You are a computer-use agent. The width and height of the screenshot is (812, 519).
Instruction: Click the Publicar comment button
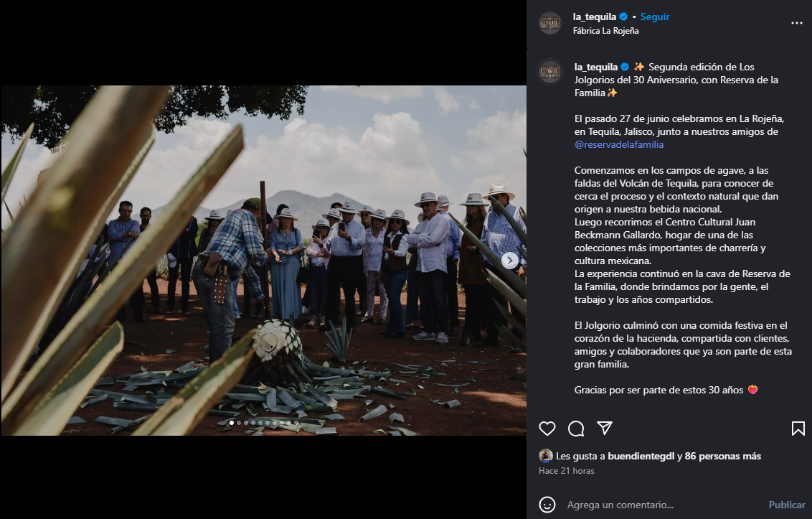pyautogui.click(x=787, y=505)
